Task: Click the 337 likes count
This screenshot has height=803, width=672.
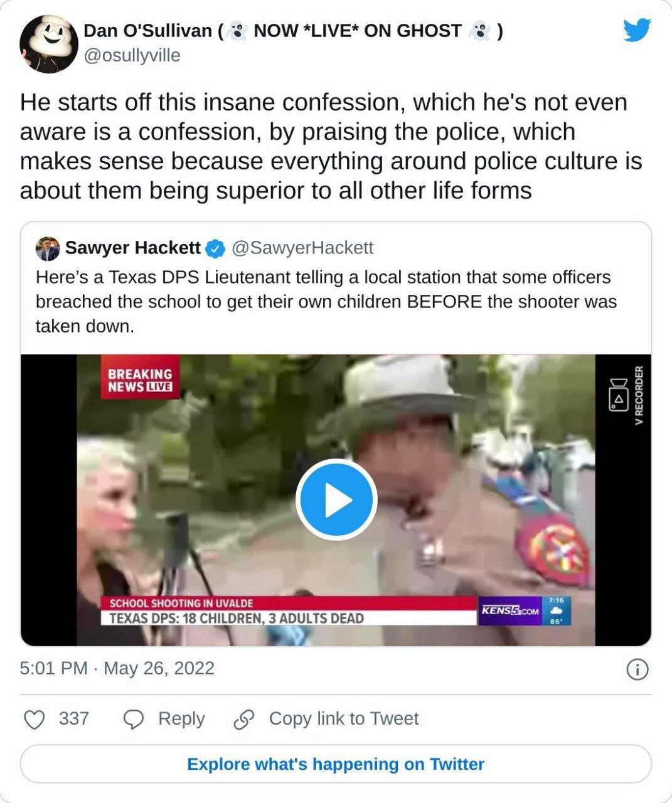Action: tap(74, 718)
